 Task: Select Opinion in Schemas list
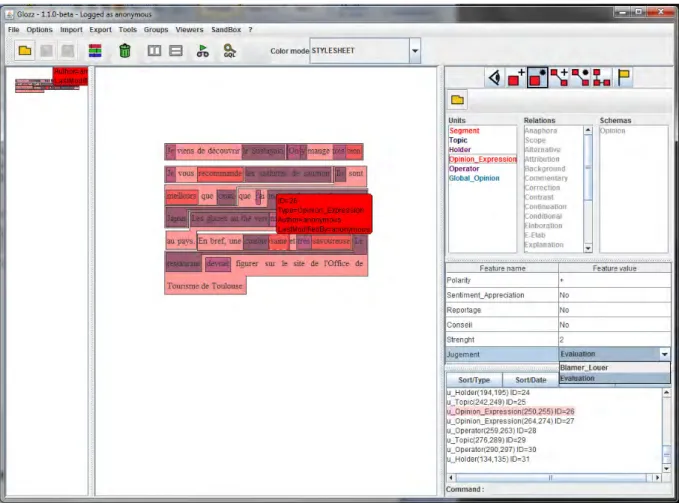613,131
